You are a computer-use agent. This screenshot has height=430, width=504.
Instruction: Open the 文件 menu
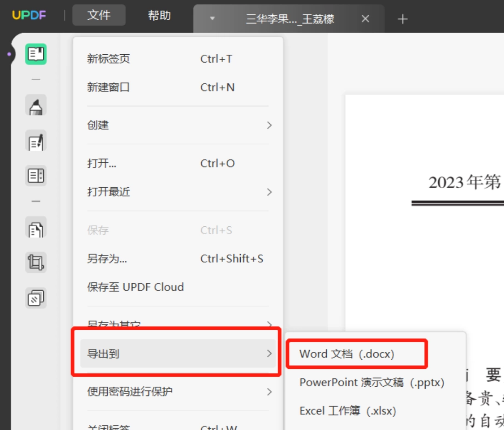point(98,15)
